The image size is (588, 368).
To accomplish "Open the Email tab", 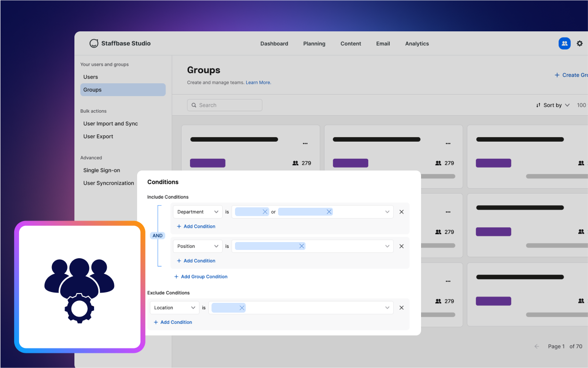I will (383, 44).
